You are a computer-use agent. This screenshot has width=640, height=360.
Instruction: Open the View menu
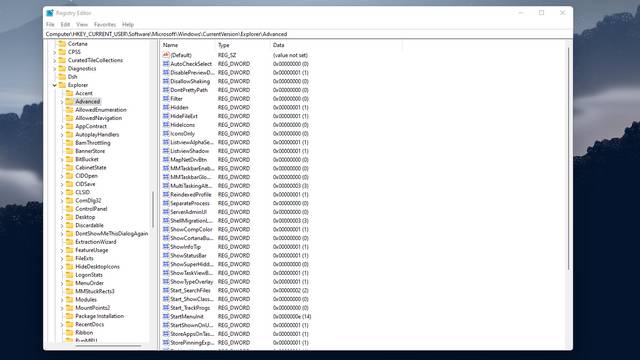pyautogui.click(x=82, y=24)
